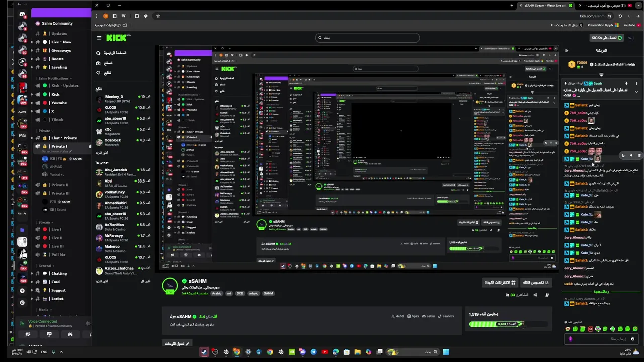Click Windows Start button
Viewport: 644px width, 362px height.
click(x=446, y=352)
